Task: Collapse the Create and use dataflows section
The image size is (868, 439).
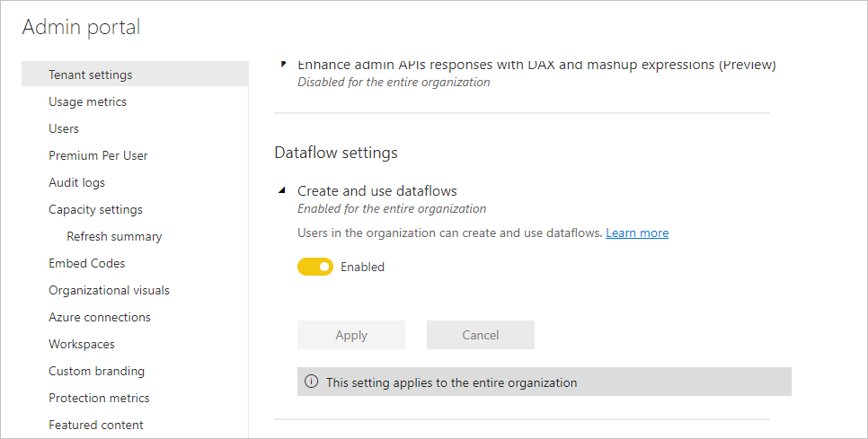Action: (x=283, y=190)
